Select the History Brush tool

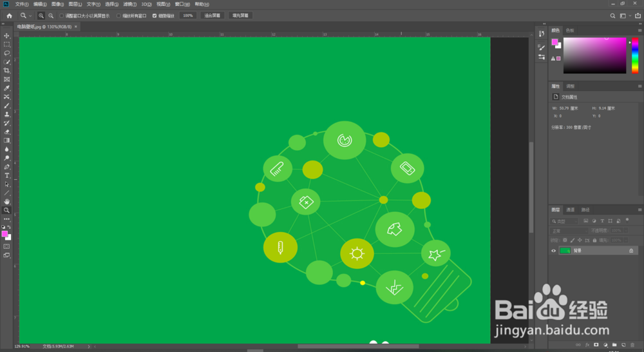pyautogui.click(x=6, y=123)
